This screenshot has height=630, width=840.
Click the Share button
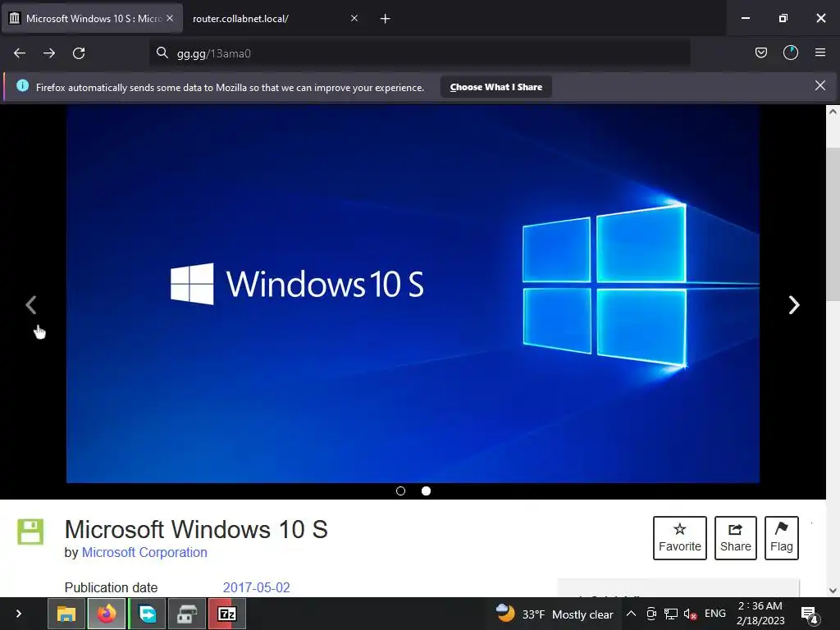[736, 538]
